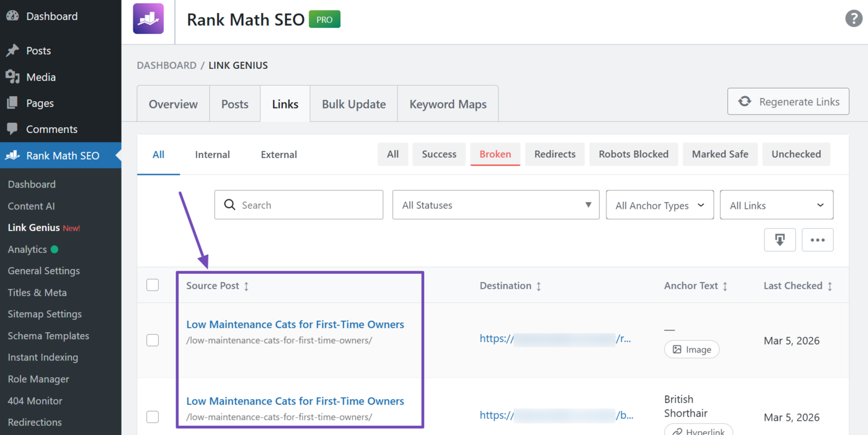Switch to the Overview tab
Image resolution: width=868 pixels, height=435 pixels.
(173, 104)
